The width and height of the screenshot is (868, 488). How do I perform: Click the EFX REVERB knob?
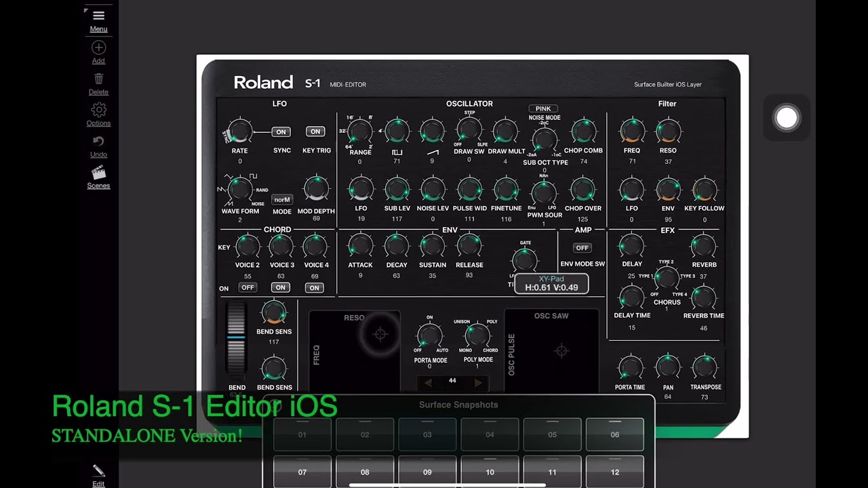tap(703, 245)
